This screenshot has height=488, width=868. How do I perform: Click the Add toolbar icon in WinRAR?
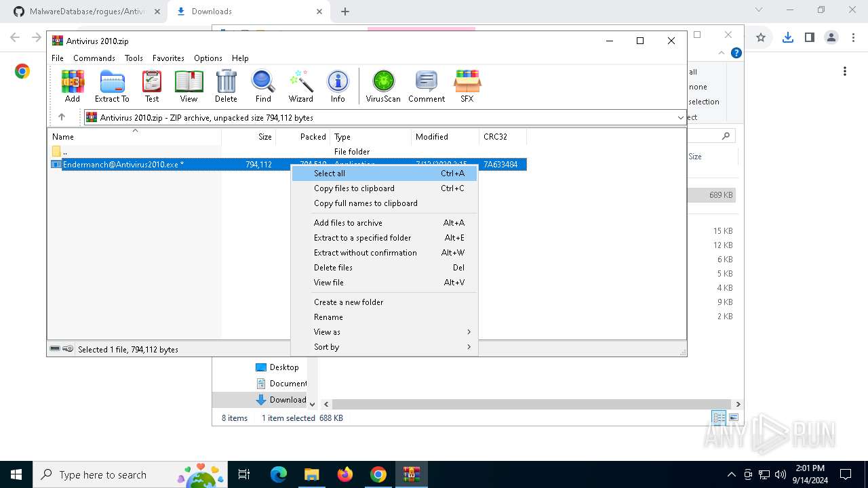[73, 86]
